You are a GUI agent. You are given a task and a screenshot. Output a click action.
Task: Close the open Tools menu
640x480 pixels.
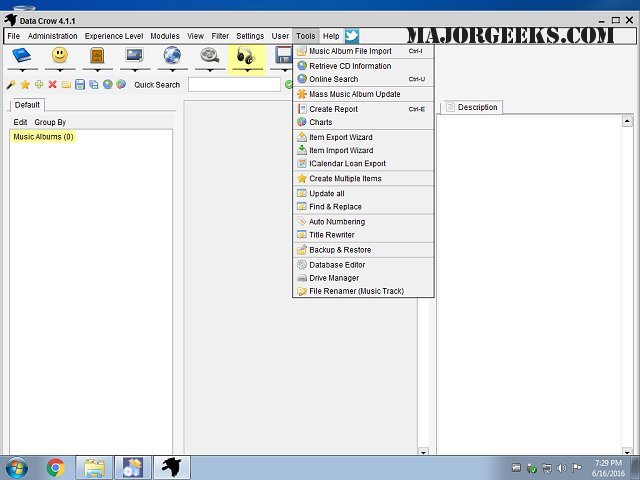pyautogui.click(x=306, y=36)
